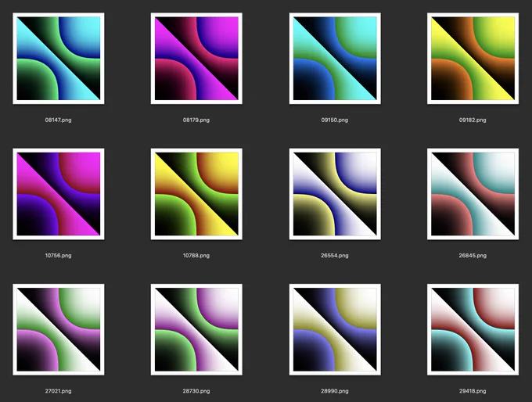
Task: Click the file name 27021.png
Action: click(x=59, y=391)
